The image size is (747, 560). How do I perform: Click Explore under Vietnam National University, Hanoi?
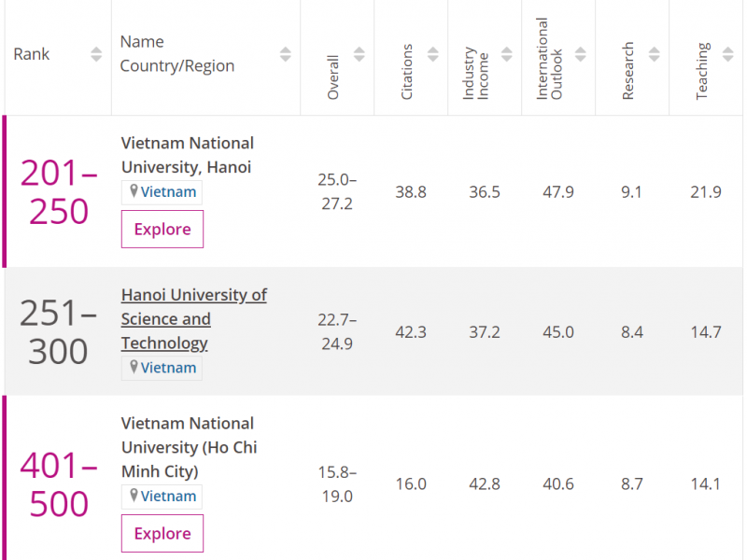pyautogui.click(x=162, y=230)
